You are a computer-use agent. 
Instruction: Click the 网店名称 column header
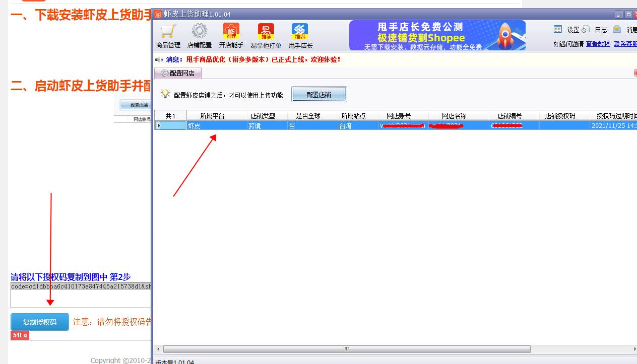point(459,116)
